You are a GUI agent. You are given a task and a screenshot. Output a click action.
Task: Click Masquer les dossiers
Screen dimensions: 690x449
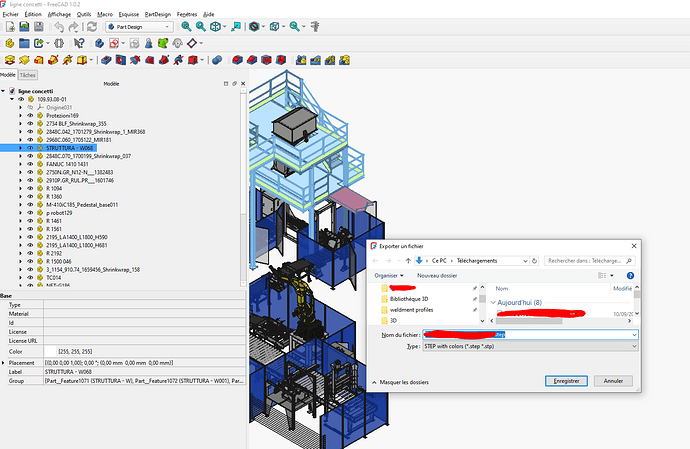pyautogui.click(x=400, y=383)
